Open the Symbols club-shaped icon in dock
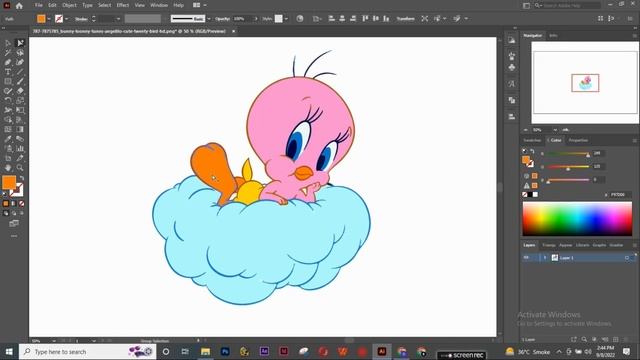 coord(512,67)
